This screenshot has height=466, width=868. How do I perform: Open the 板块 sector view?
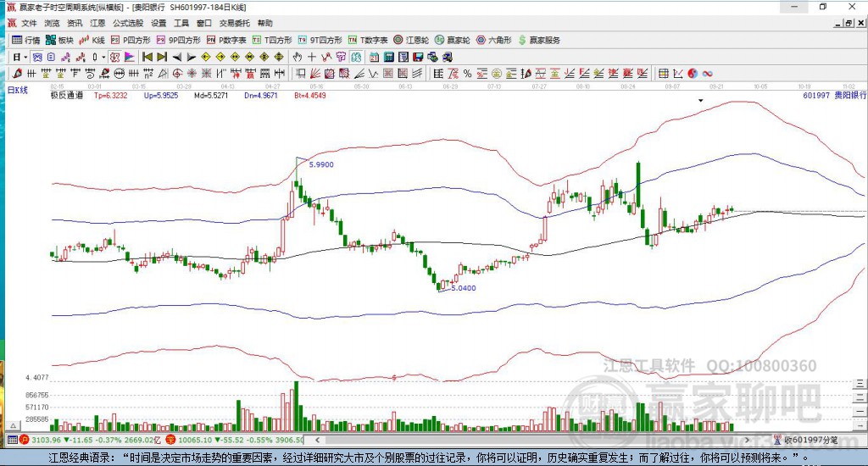60,40
